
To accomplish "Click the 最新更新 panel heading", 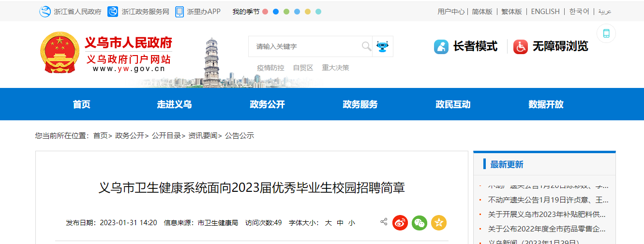I will tap(507, 164).
